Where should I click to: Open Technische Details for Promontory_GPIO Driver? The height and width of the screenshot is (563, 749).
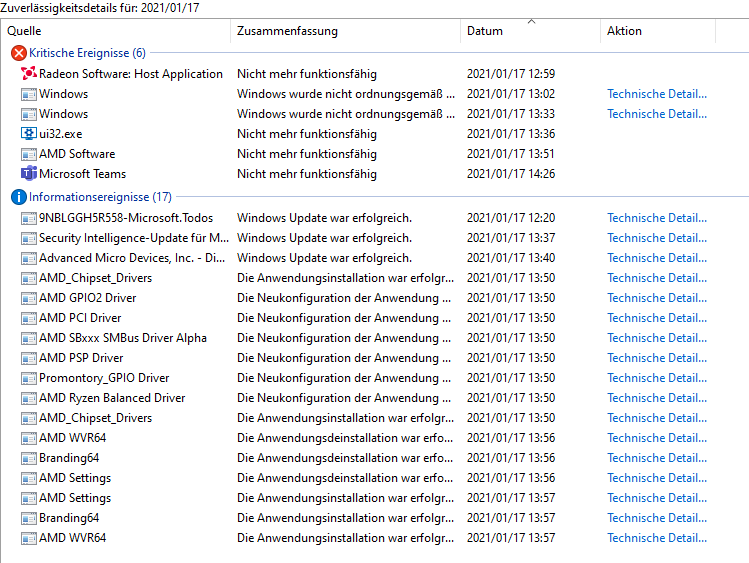point(657,378)
